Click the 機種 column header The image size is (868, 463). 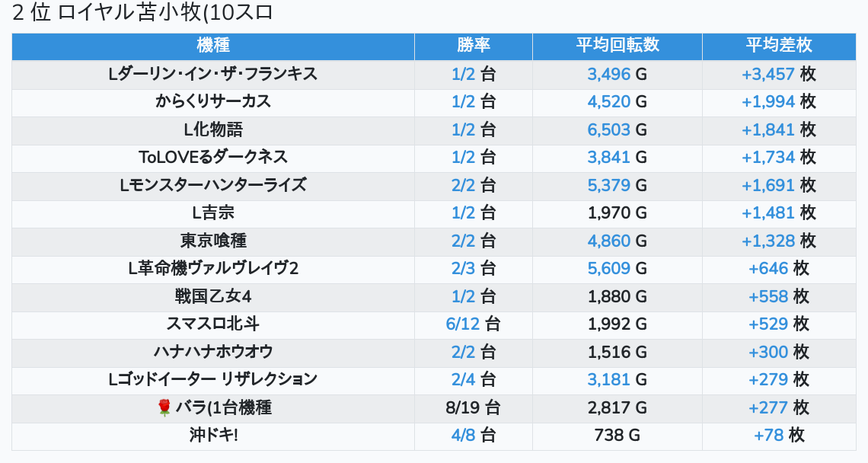(x=213, y=46)
